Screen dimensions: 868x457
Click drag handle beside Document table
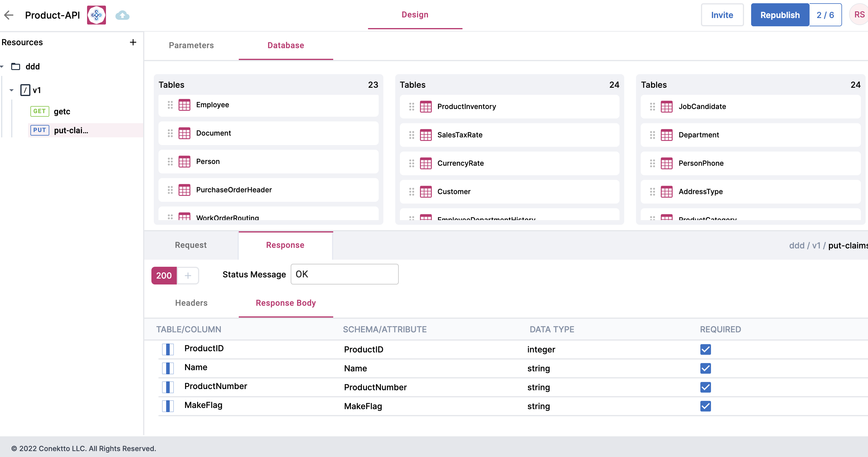tap(170, 133)
